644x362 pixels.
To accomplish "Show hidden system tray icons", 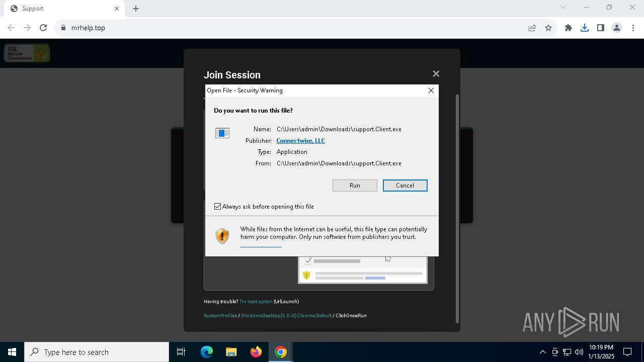I will [x=542, y=352].
